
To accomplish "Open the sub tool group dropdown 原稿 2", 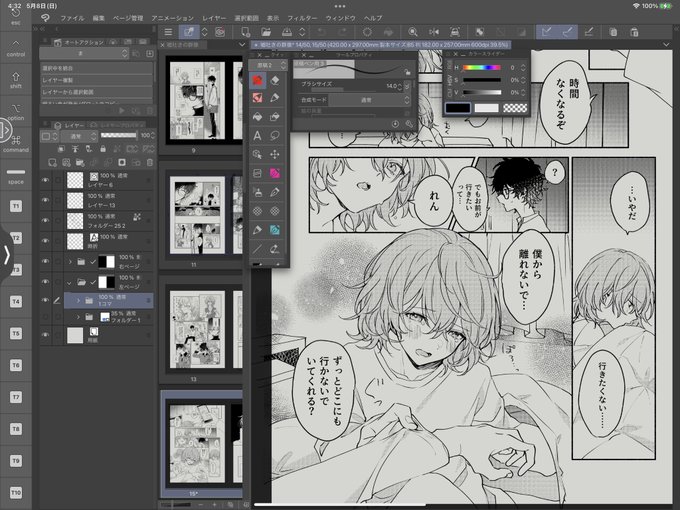I will [x=268, y=65].
